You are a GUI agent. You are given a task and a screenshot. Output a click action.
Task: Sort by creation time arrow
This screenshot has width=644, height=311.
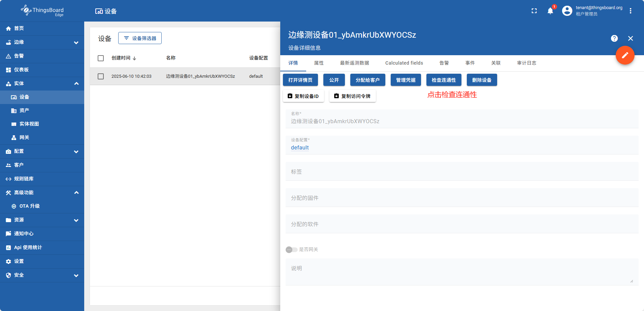click(134, 58)
